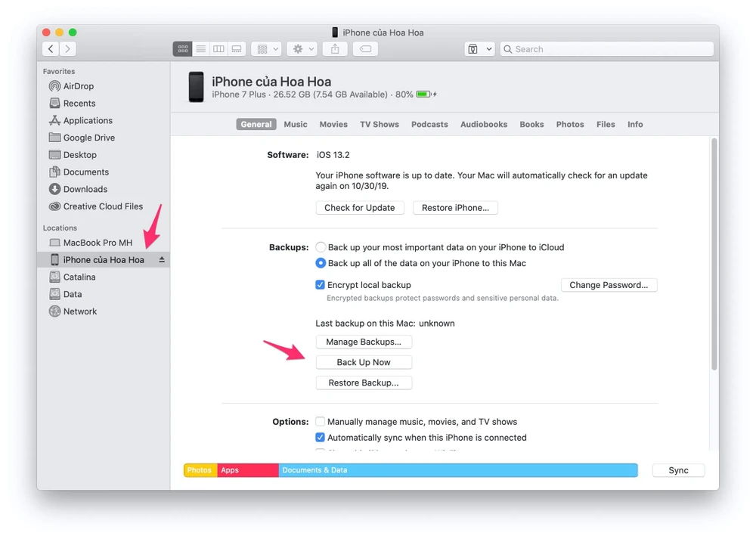The height and width of the screenshot is (539, 756).
Task: Click the Back Up Now button
Action: coord(364,362)
